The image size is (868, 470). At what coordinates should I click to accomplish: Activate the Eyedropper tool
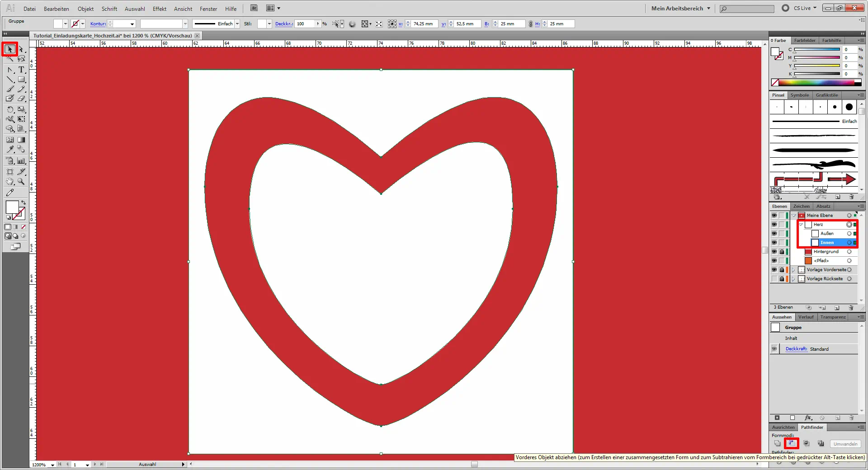(x=10, y=149)
